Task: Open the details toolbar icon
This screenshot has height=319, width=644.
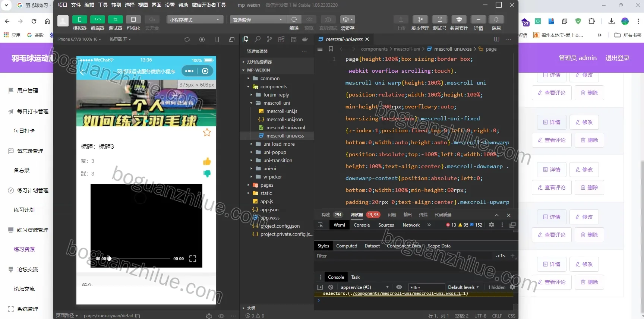Action: (479, 19)
